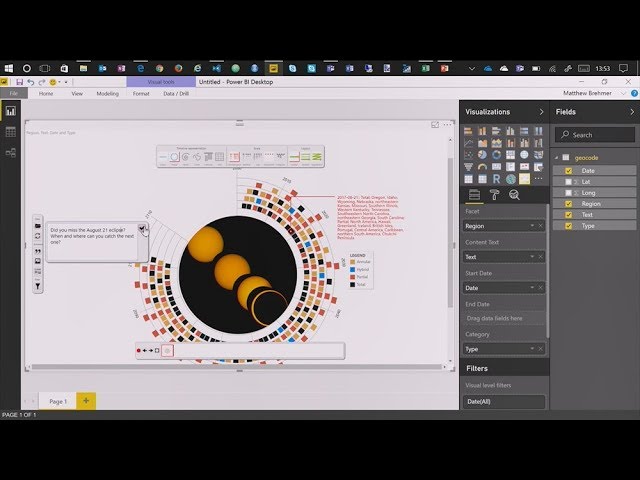Screen dimensions: 640x480
Task: Collapse the Visualizations pane chevron
Action: pos(542,112)
